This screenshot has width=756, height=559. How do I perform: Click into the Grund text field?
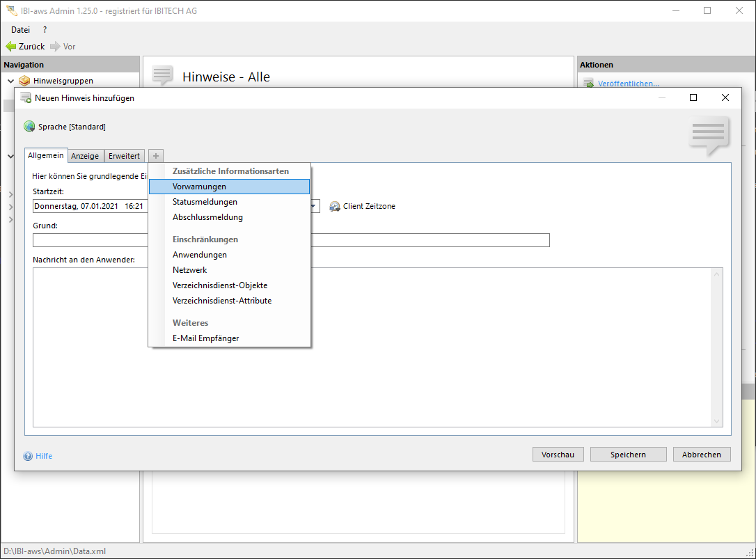[418, 240]
